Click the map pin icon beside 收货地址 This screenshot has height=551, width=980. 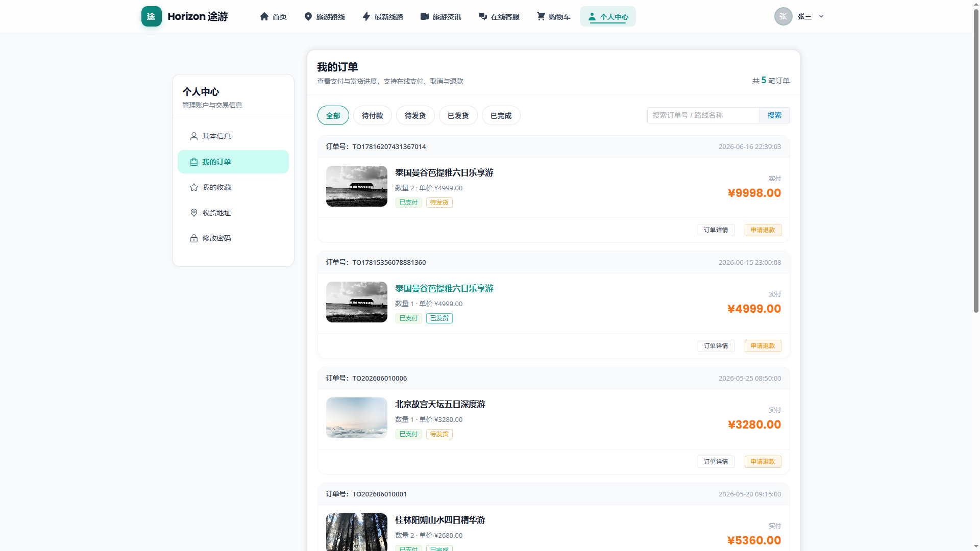(x=194, y=213)
